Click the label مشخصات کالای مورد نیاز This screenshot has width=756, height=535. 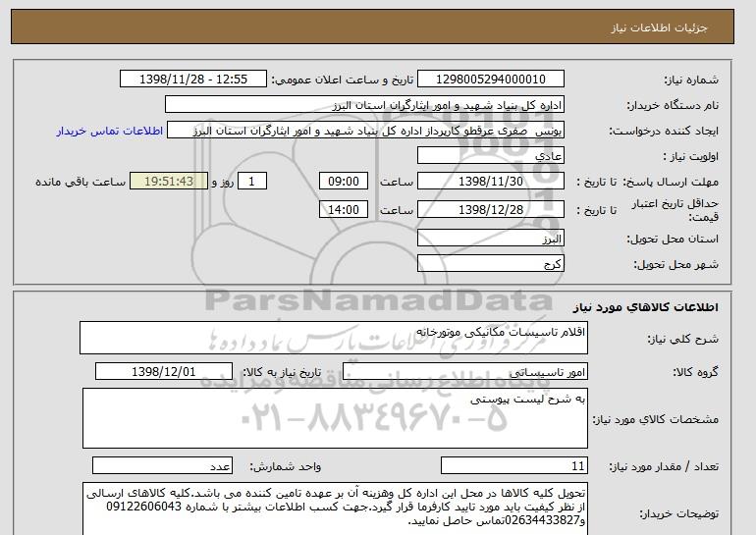click(x=655, y=420)
